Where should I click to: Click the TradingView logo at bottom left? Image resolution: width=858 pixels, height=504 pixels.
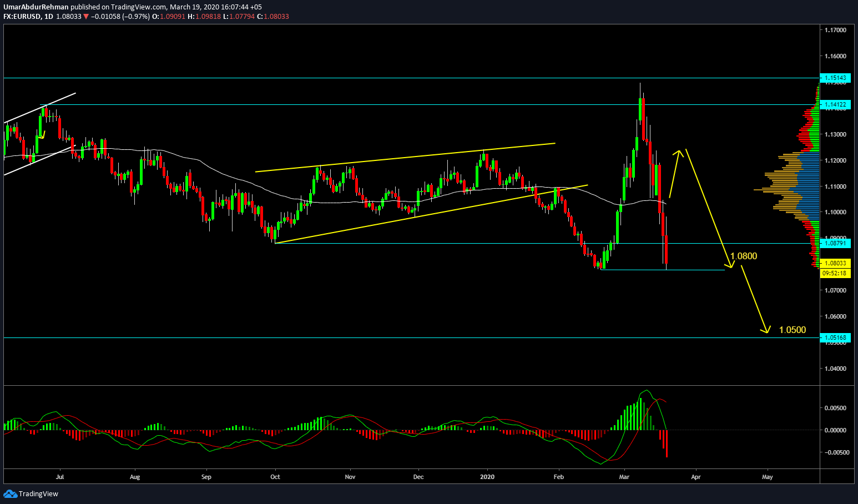[31, 493]
